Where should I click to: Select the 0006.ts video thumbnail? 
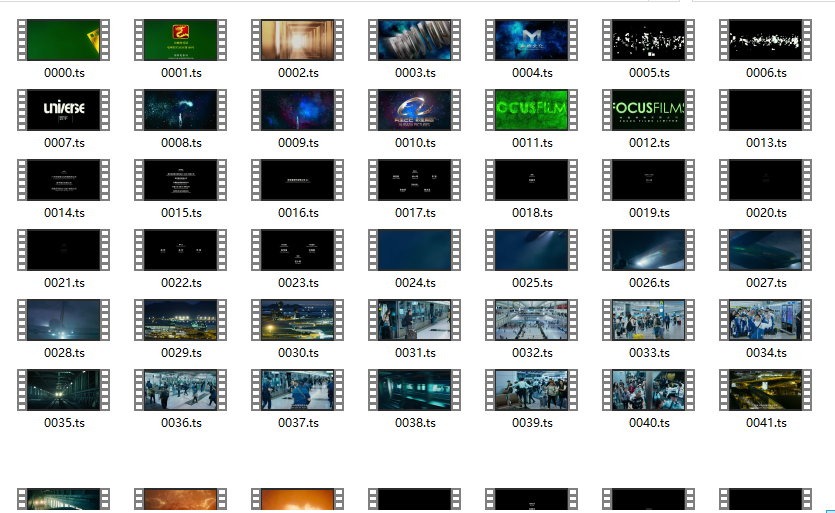pos(765,40)
